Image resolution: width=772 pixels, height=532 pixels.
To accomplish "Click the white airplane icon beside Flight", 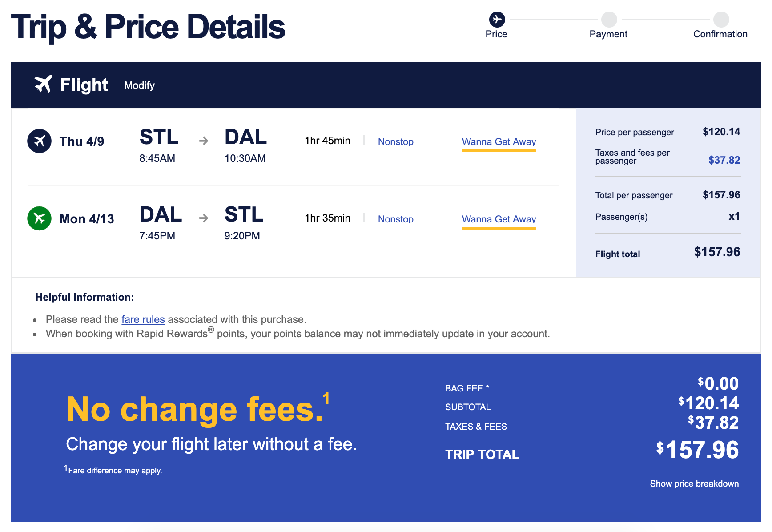I will (43, 84).
